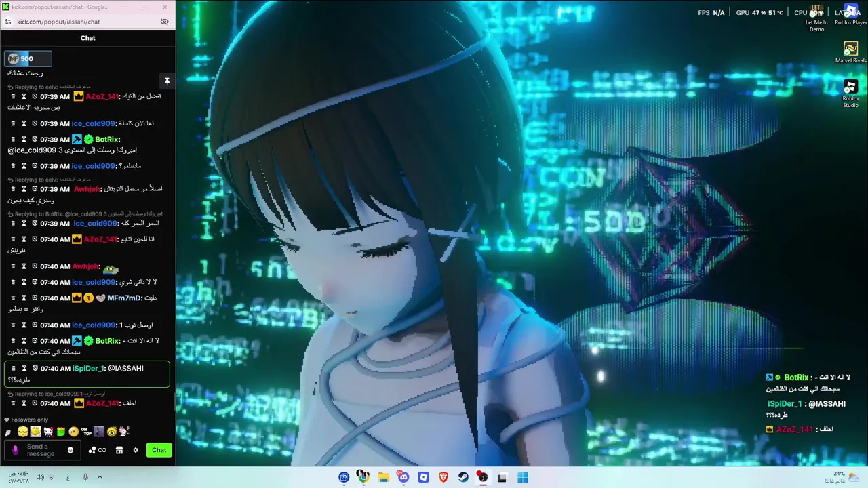Click the pin icon in chat
The image size is (868, 488).
167,81
